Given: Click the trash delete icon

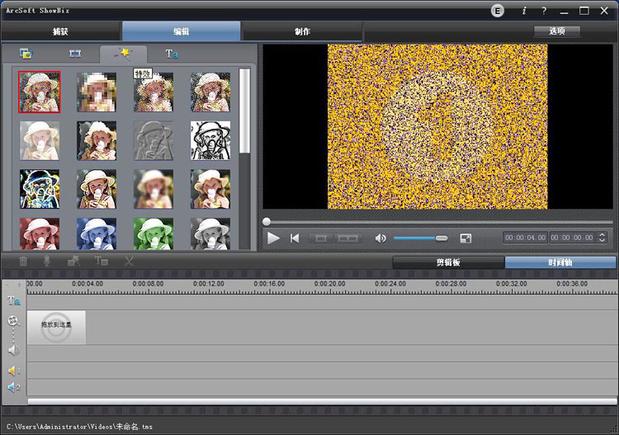Looking at the screenshot, I should (23, 261).
